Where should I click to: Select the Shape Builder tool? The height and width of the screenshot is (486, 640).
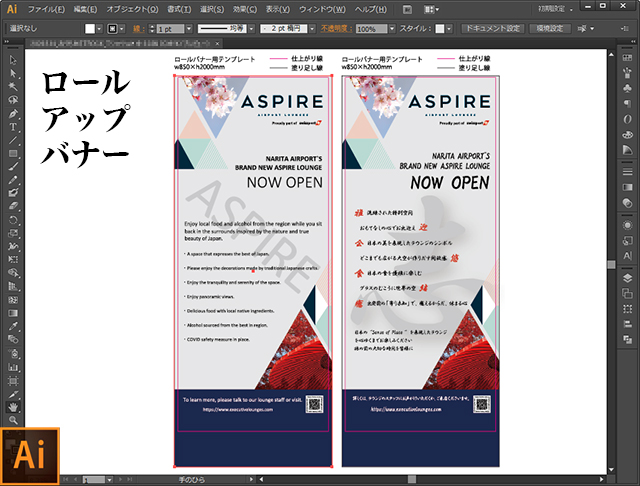(13, 273)
